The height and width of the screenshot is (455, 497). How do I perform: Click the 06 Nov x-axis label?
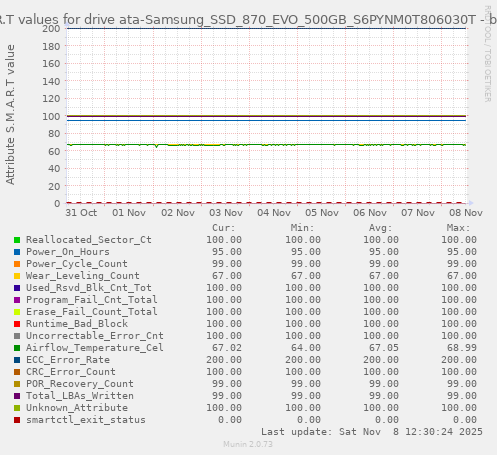coord(370,213)
